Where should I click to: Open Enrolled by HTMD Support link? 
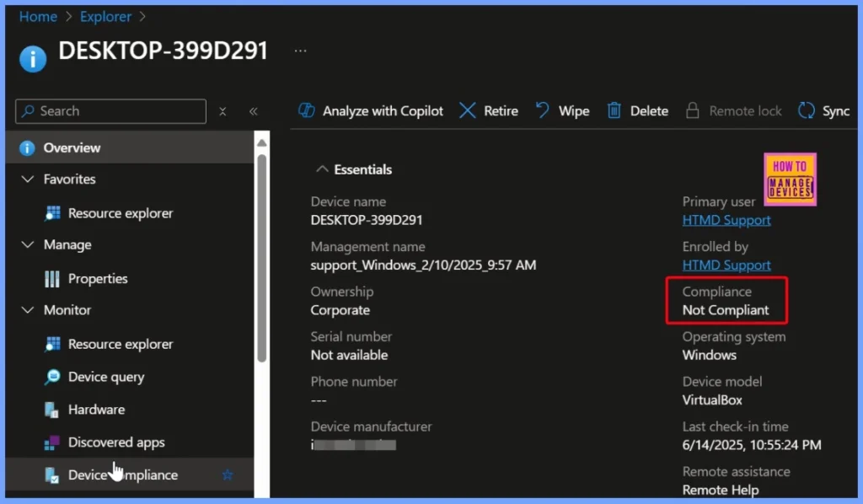726,265
